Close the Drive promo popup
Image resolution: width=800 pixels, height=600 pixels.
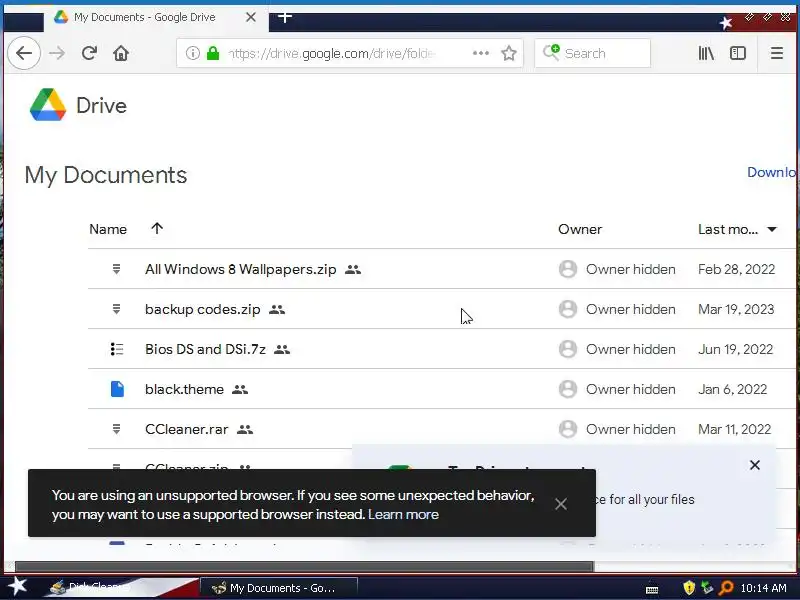coord(755,465)
